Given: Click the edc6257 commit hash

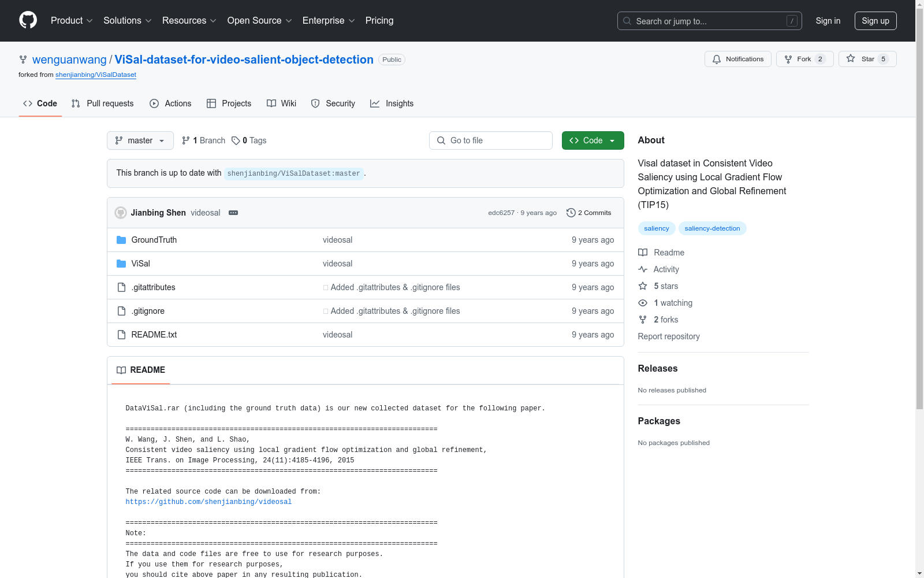Looking at the screenshot, I should [x=501, y=213].
